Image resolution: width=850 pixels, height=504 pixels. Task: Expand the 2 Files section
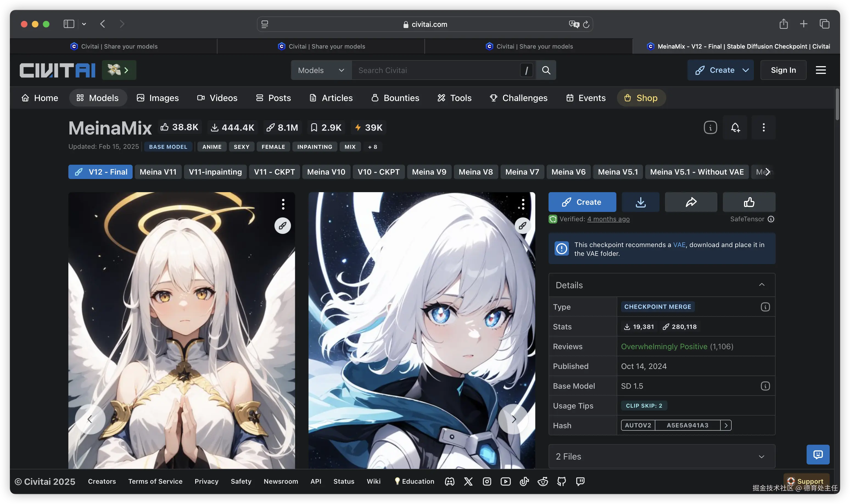[x=761, y=457]
